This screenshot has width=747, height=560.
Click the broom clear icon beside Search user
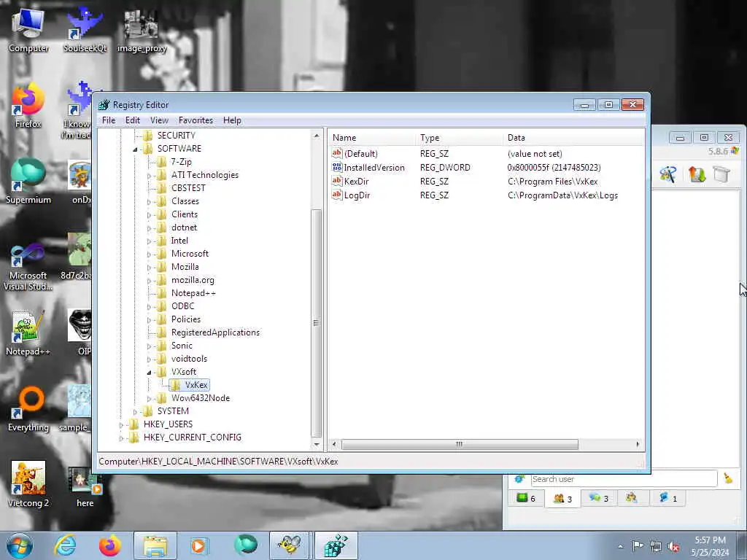tap(728, 478)
